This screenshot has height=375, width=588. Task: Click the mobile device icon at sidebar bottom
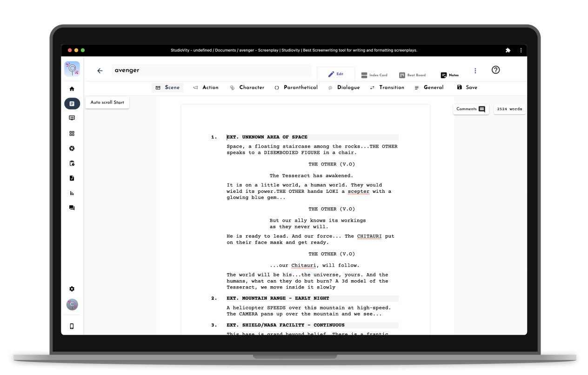[x=72, y=326]
